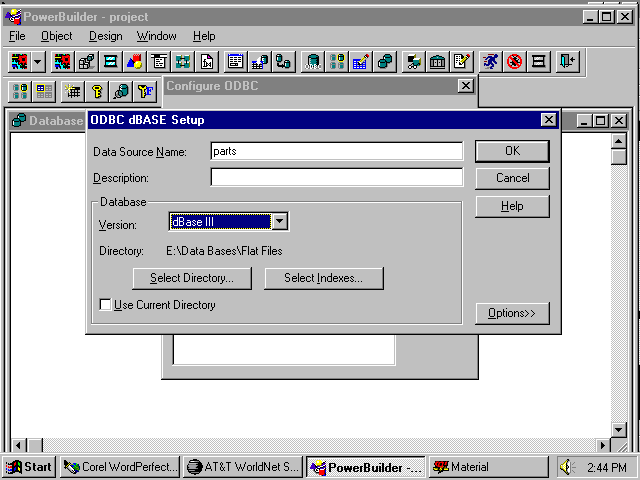The width and height of the screenshot is (640, 480).
Task: Click the Help button in dBASE Setup
Action: point(512,206)
